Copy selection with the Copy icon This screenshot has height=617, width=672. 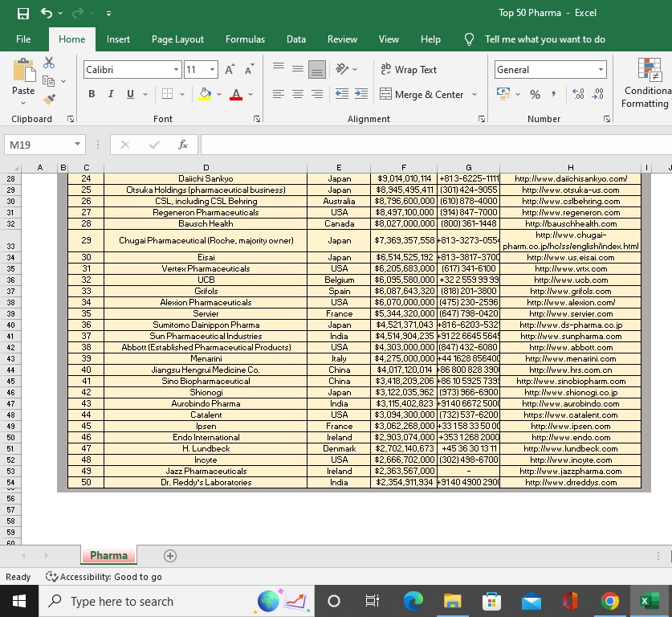[48, 80]
